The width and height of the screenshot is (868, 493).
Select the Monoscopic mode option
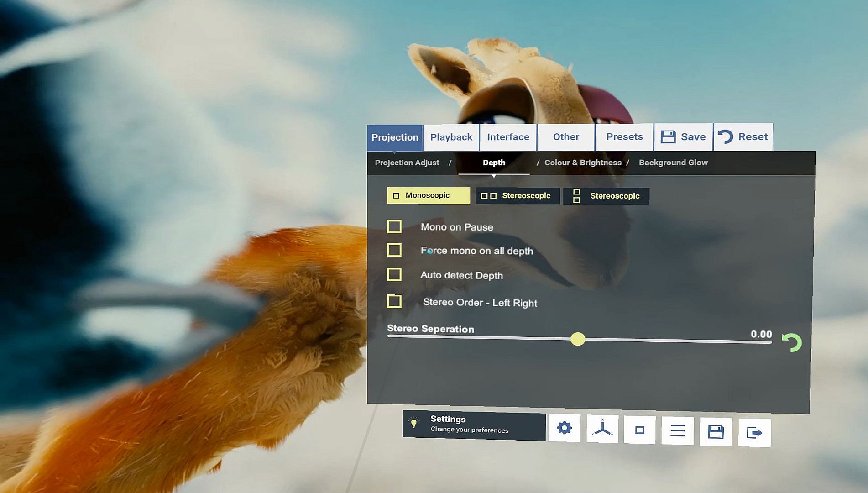click(429, 195)
